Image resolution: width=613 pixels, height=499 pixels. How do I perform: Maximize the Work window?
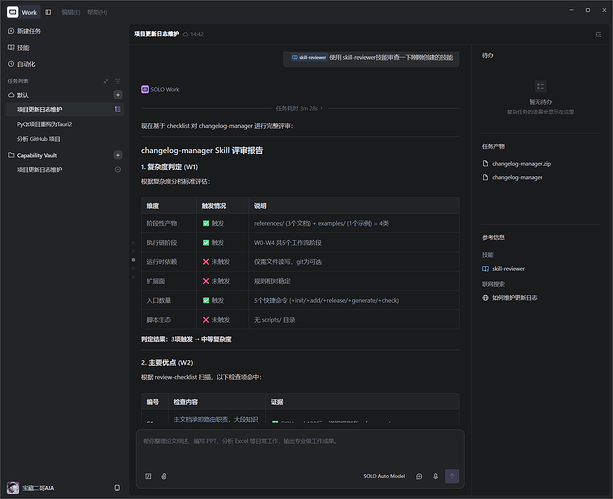pos(588,10)
